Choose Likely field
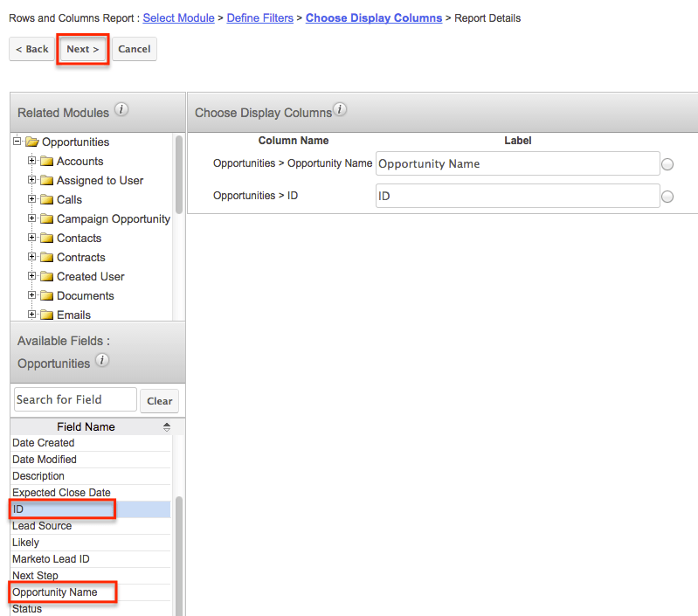The width and height of the screenshot is (698, 616). pos(90,543)
